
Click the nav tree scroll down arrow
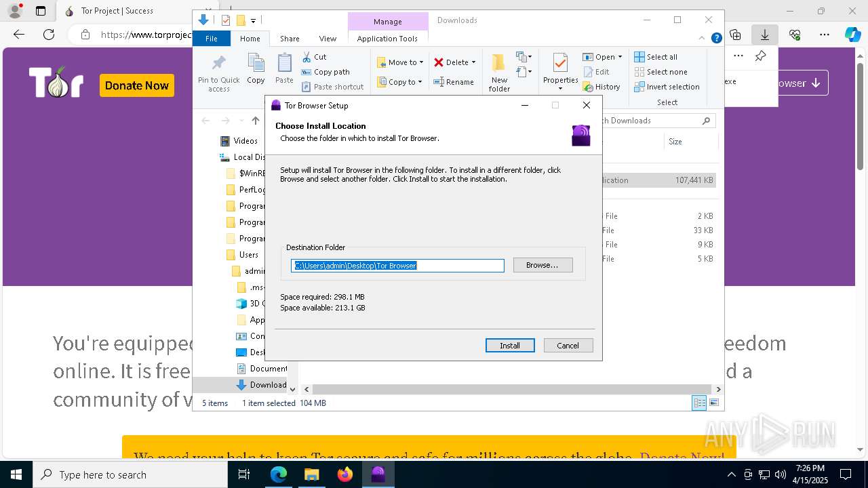point(292,389)
